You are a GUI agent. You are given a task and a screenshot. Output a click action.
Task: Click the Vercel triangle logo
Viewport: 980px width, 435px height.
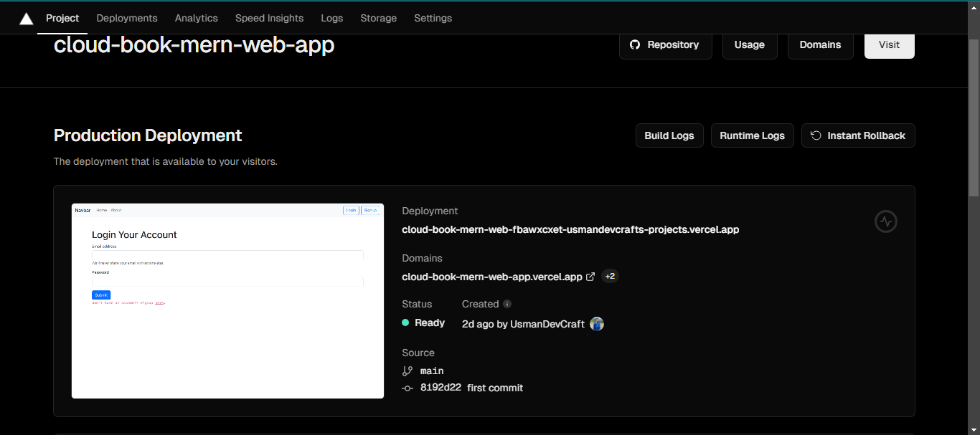pyautogui.click(x=27, y=19)
